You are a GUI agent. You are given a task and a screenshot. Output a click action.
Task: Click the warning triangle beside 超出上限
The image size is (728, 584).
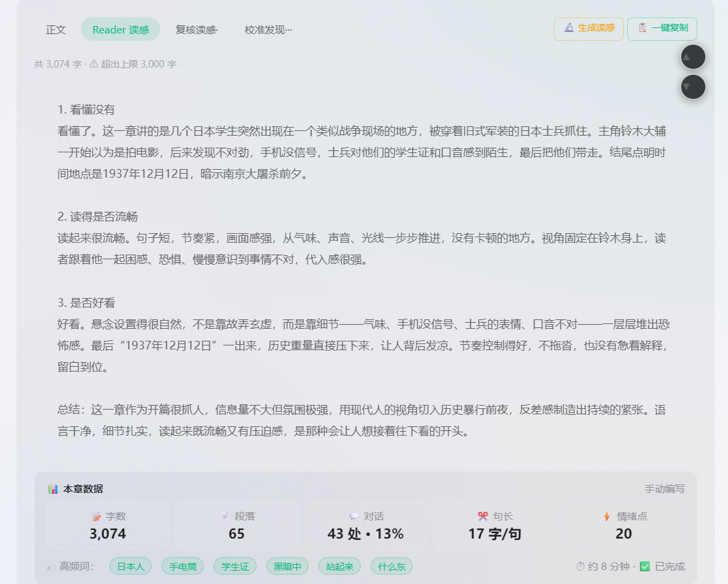tap(94, 64)
